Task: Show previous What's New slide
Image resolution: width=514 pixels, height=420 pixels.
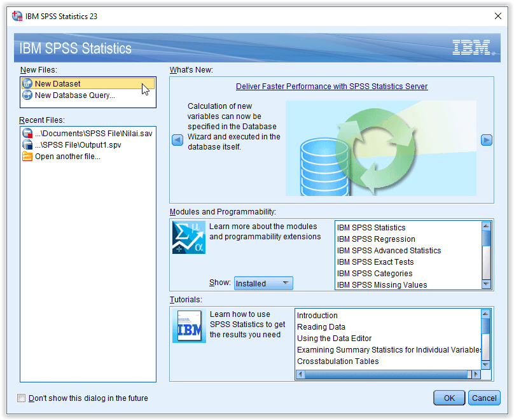Action: 177,140
